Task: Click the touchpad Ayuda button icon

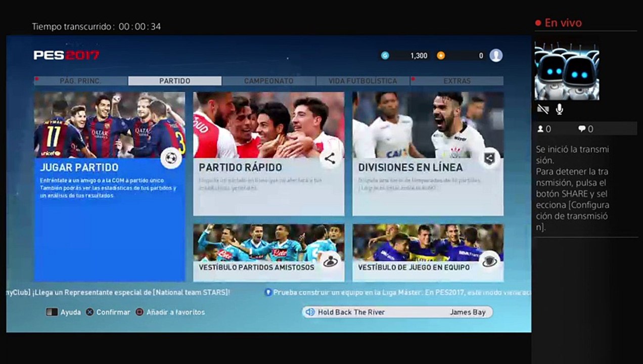Action: 52,312
